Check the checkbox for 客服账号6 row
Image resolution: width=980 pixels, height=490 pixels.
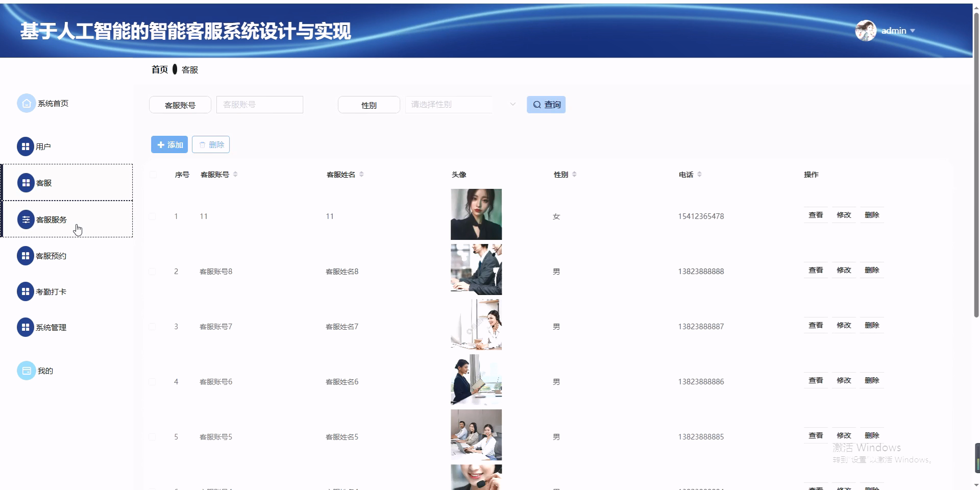pyautogui.click(x=152, y=382)
